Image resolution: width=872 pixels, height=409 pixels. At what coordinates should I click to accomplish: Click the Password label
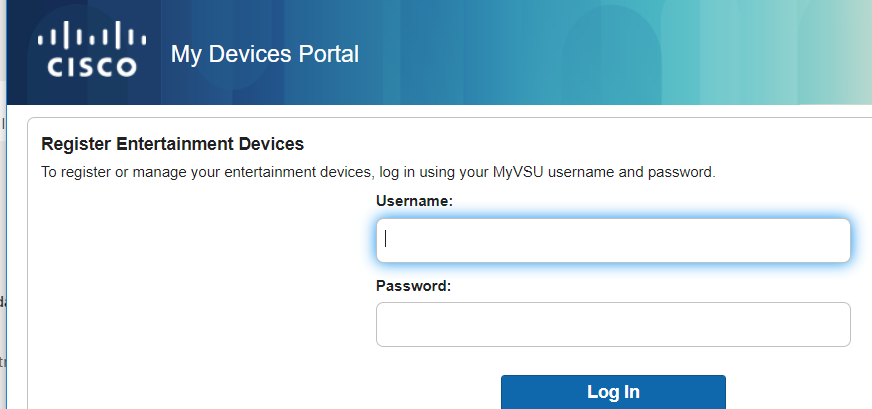(x=414, y=285)
